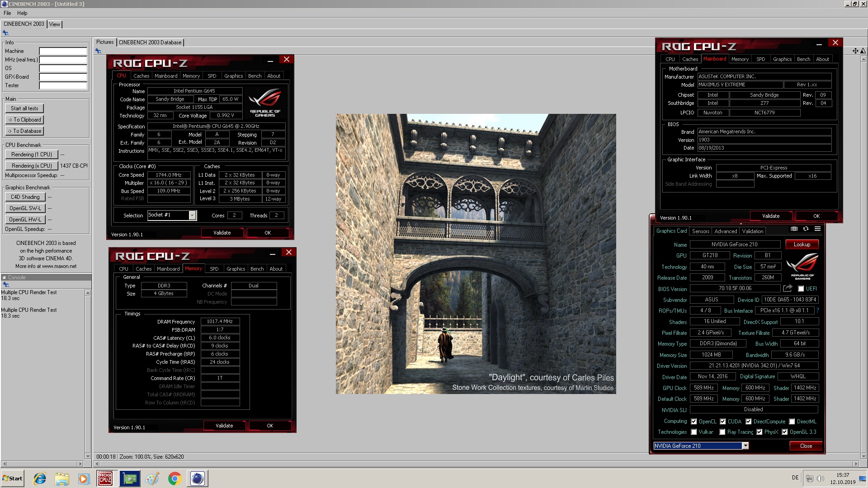The image size is (868, 488).
Task: Click the left panel horizontal scrollbar right arrow
Action: (80, 464)
